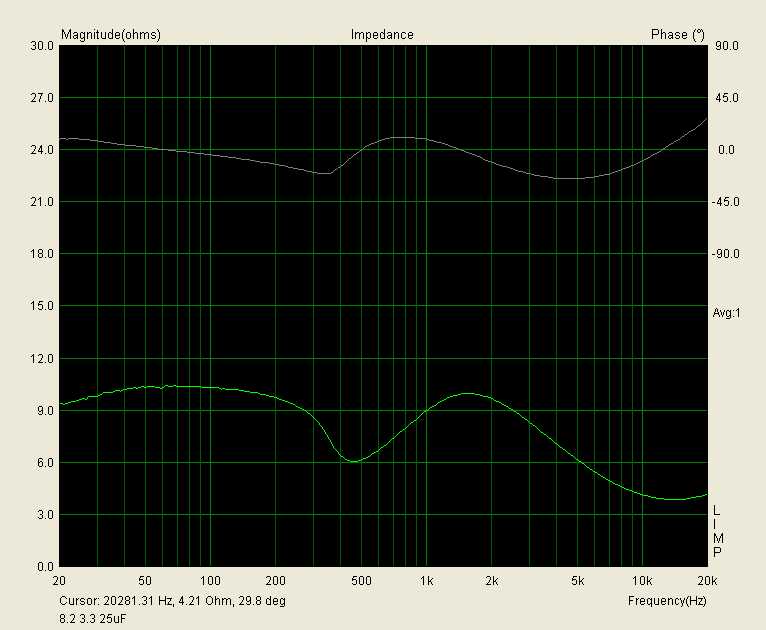
Task: Click the 'Impedance' chart title
Action: click(x=382, y=35)
